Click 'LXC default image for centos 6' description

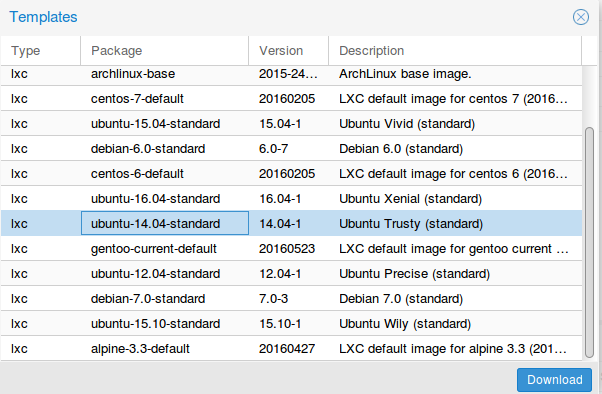[453, 174]
